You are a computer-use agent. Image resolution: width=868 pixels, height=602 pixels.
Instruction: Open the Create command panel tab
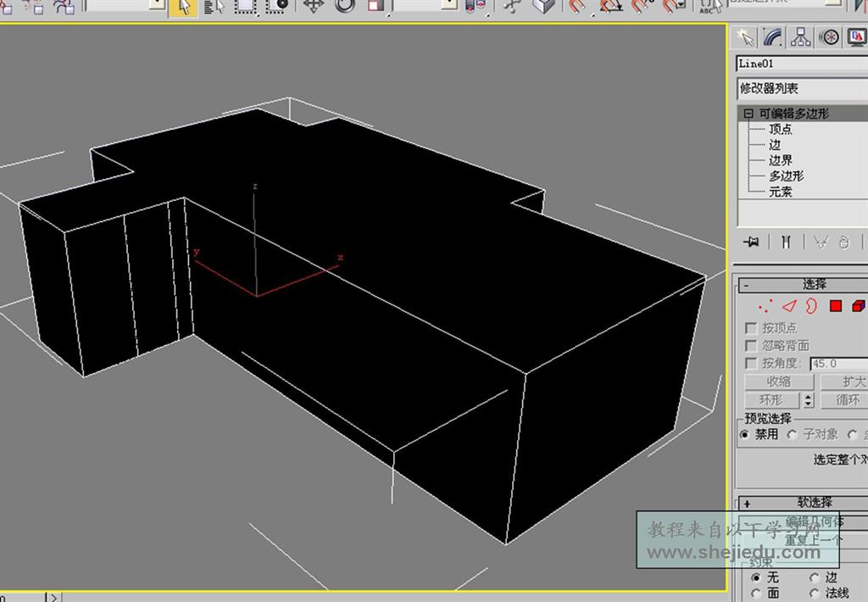pyautogui.click(x=746, y=37)
